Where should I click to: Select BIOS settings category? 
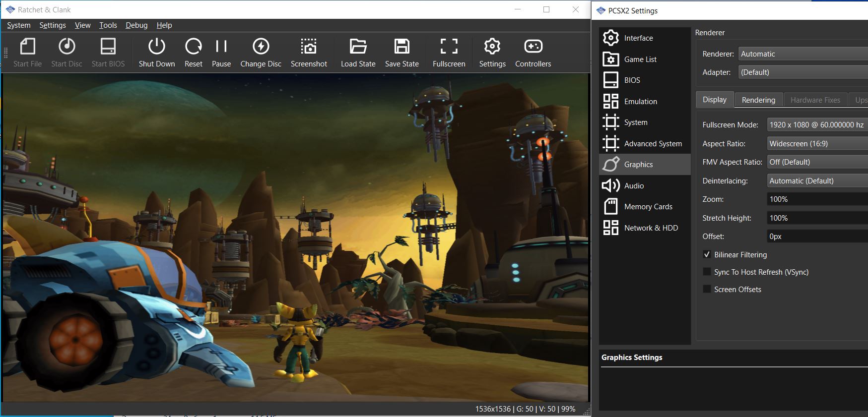click(x=645, y=80)
